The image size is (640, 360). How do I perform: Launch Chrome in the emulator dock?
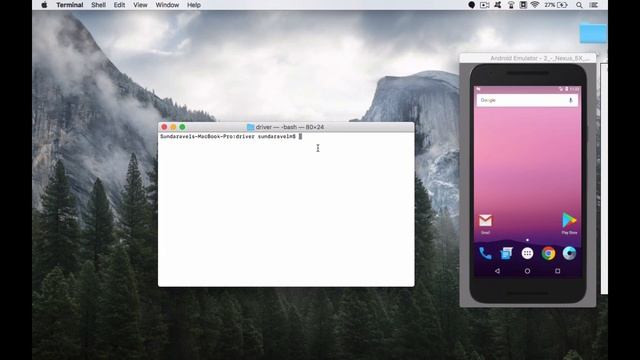pos(548,253)
